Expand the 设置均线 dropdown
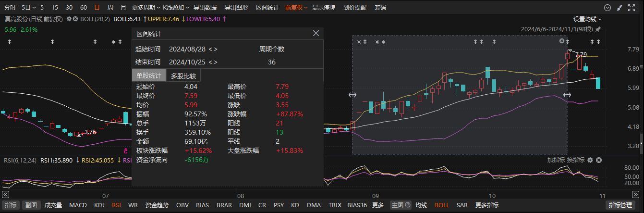Screen dimensions: 644x213 tap(587, 19)
